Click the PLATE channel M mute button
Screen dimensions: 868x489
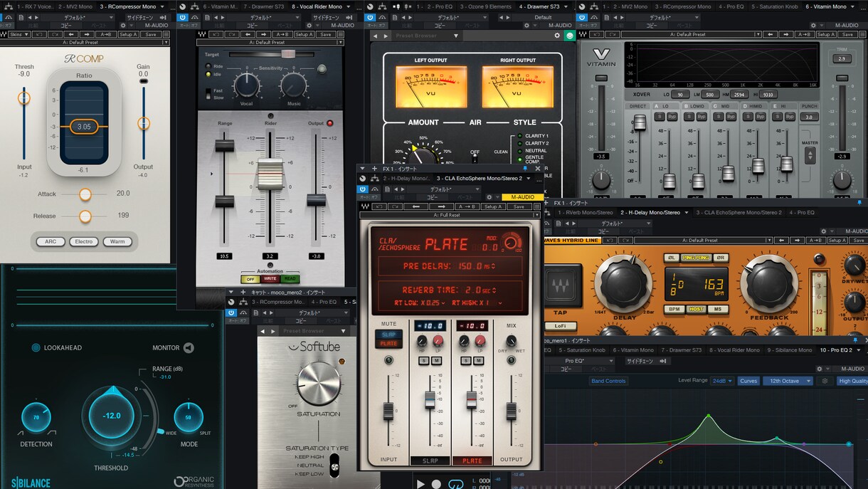477,360
